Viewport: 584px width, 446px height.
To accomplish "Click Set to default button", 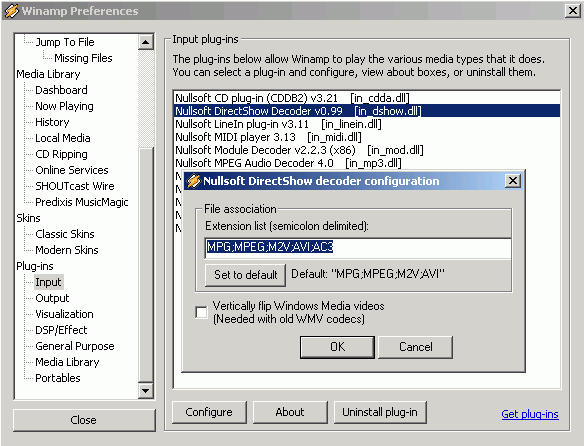I will pyautogui.click(x=245, y=275).
